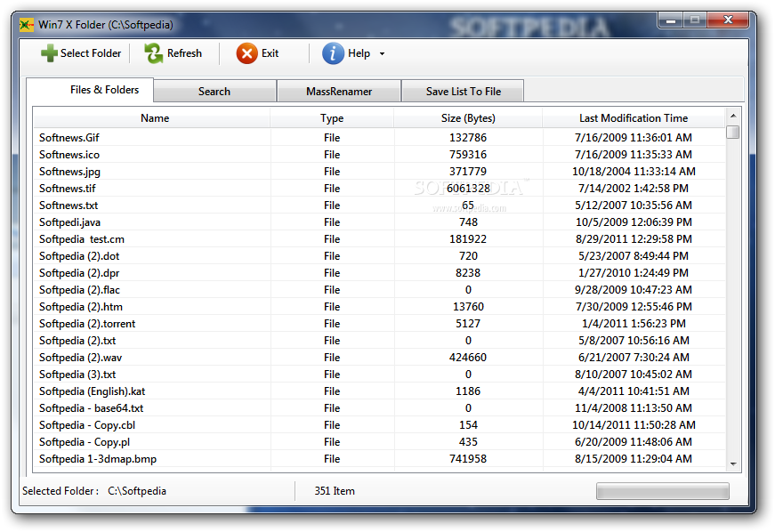Sort by the Size (Bytes) column header
775x532 pixels.
tap(468, 118)
